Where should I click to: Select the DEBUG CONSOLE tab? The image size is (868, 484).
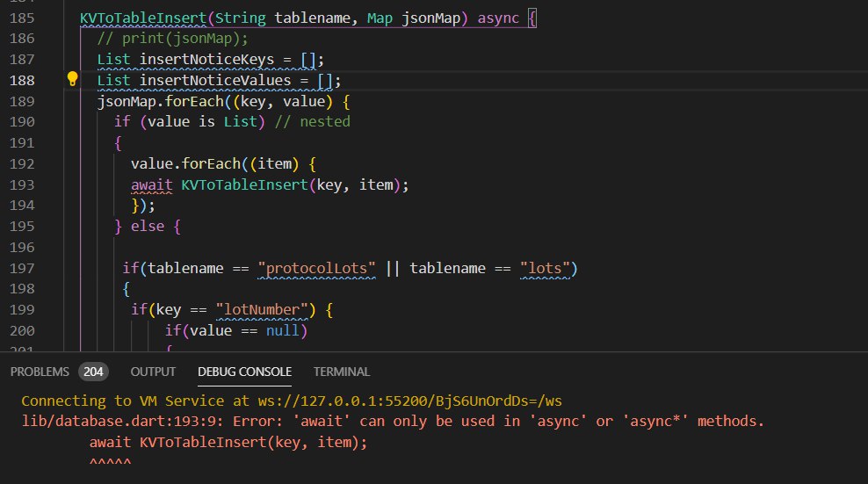click(x=245, y=372)
